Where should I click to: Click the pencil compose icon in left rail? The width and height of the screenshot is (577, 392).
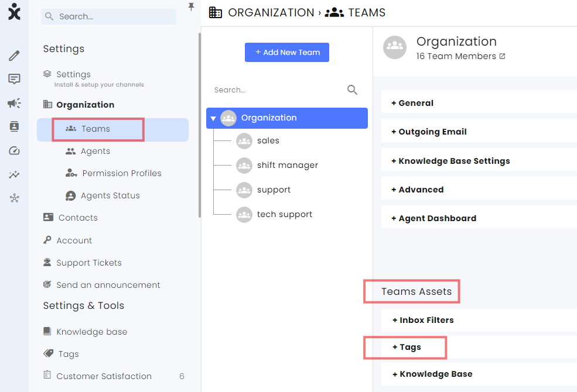14,56
